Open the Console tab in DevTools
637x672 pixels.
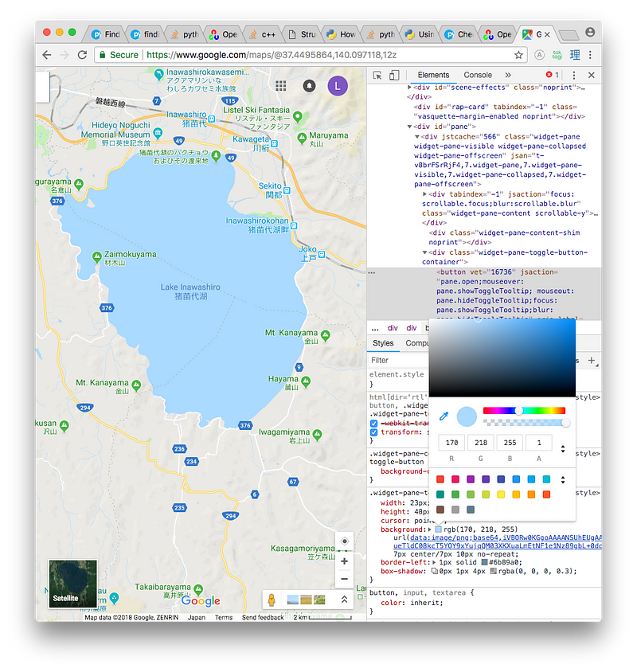[x=478, y=75]
